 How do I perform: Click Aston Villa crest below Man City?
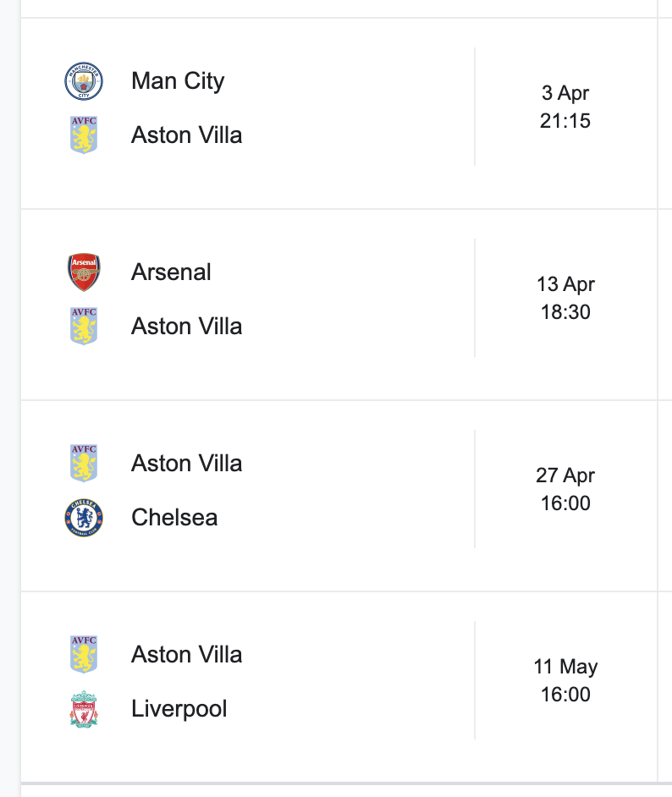tap(84, 135)
